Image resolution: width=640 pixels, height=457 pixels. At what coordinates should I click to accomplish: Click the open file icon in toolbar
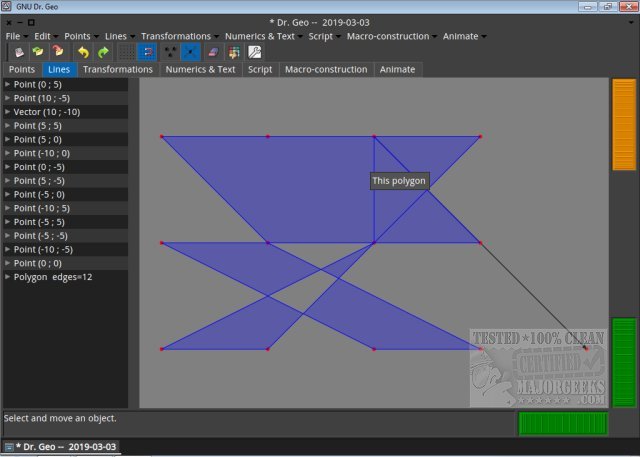(38, 51)
